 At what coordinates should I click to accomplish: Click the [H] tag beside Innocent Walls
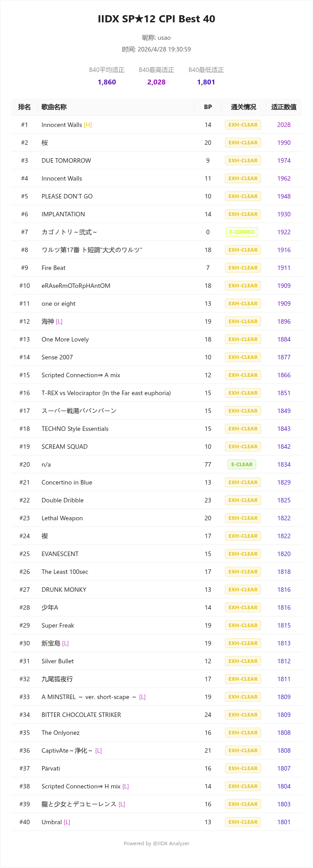click(88, 125)
